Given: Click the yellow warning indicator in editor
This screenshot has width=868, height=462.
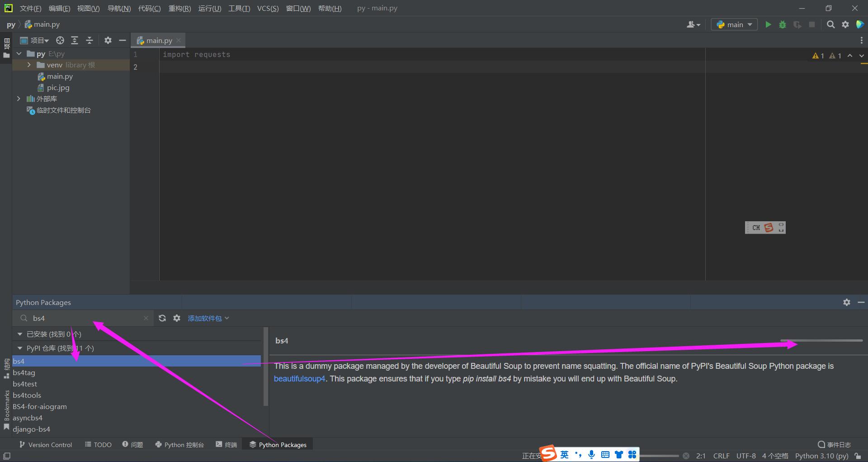Looking at the screenshot, I should point(818,56).
